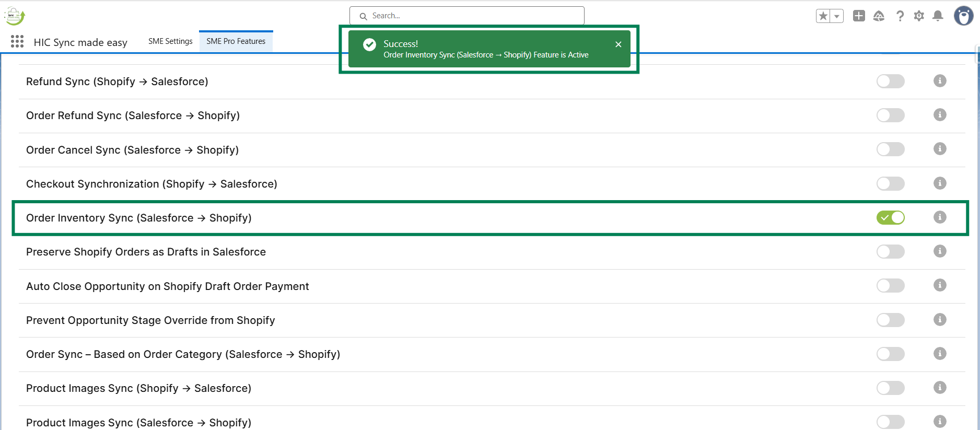This screenshot has height=430, width=980.
Task: Turn on Preserve Shopify Orders as Drafts
Action: tap(890, 252)
